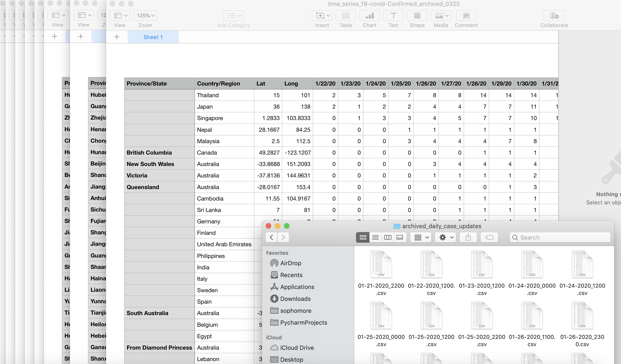Select the British Columbia cell
Image resolution: width=621 pixels, height=364 pixels.
click(159, 153)
